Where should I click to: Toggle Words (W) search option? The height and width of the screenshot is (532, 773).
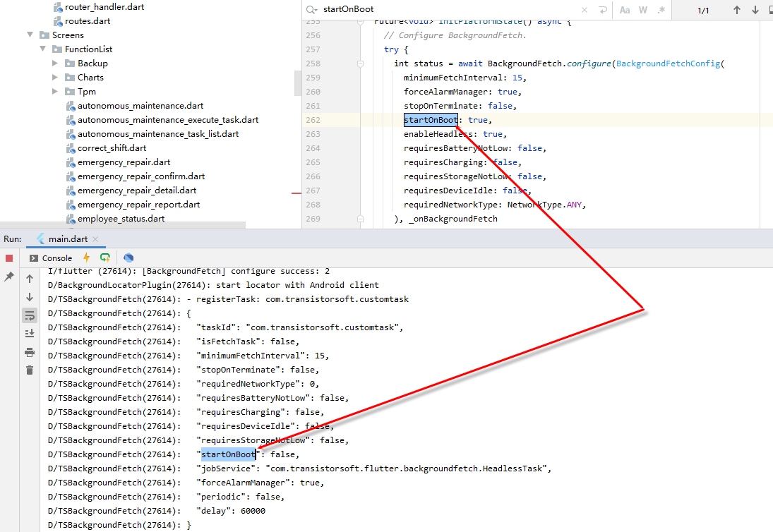[643, 10]
